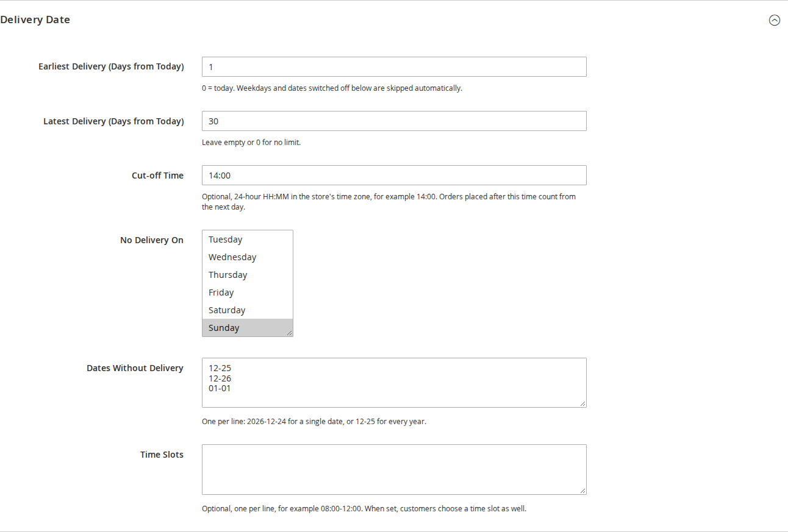The width and height of the screenshot is (788, 532).
Task: Collapse the Delivery Date section chevron
Action: pos(774,20)
